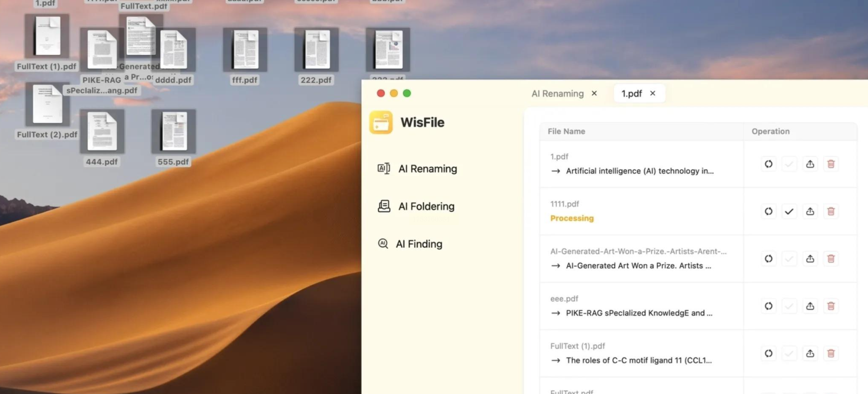This screenshot has height=394, width=868.
Task: Switch to the AI Renaming tab
Action: pyautogui.click(x=557, y=94)
